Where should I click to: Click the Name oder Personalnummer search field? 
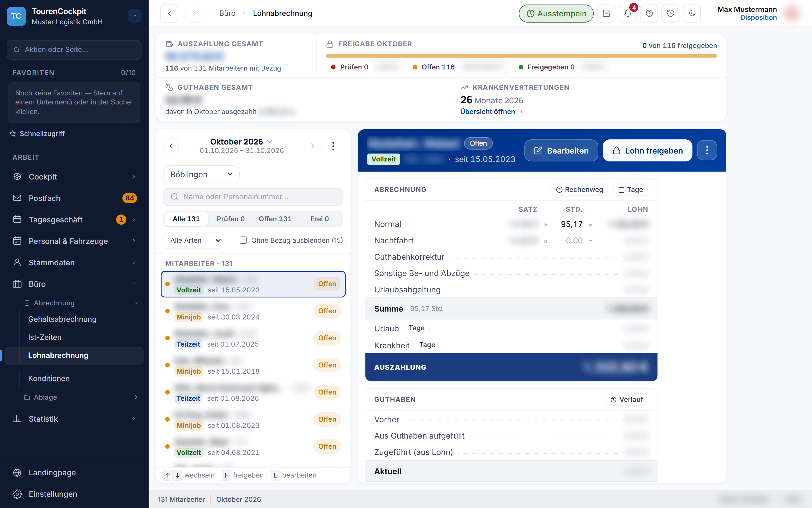(x=253, y=196)
